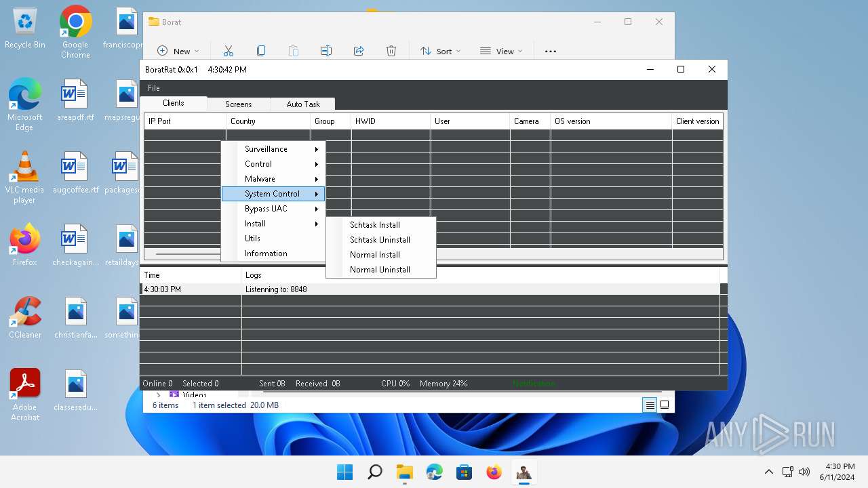This screenshot has height=488, width=868.
Task: Open the Malware submenu
Action: [273, 179]
